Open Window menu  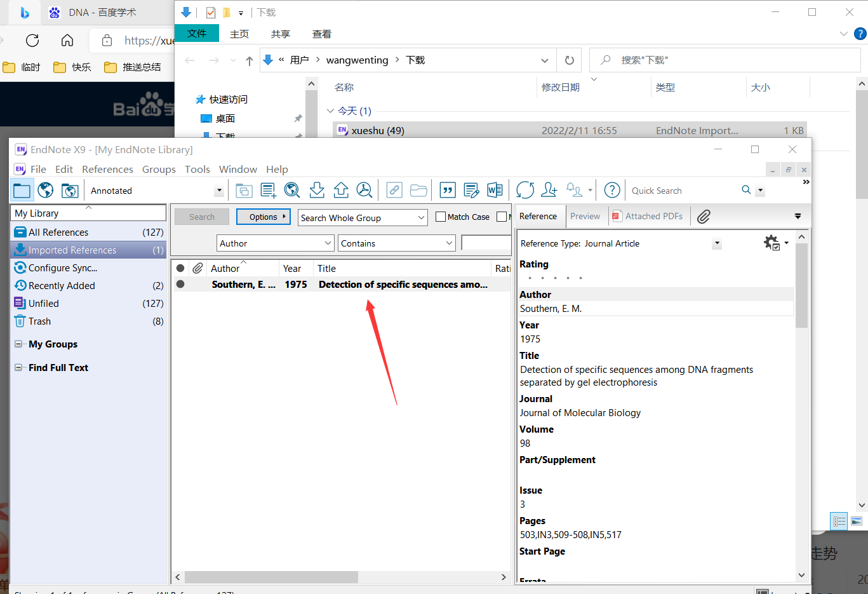(238, 169)
